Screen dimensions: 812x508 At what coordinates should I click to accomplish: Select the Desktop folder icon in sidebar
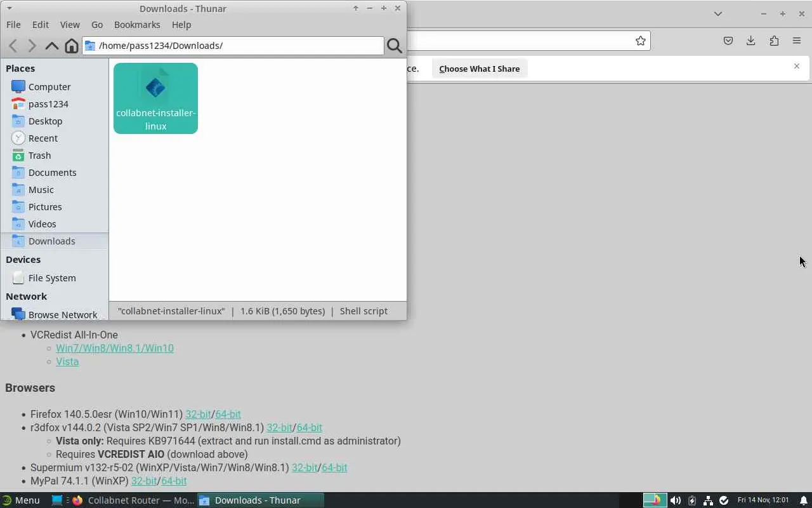coord(18,121)
